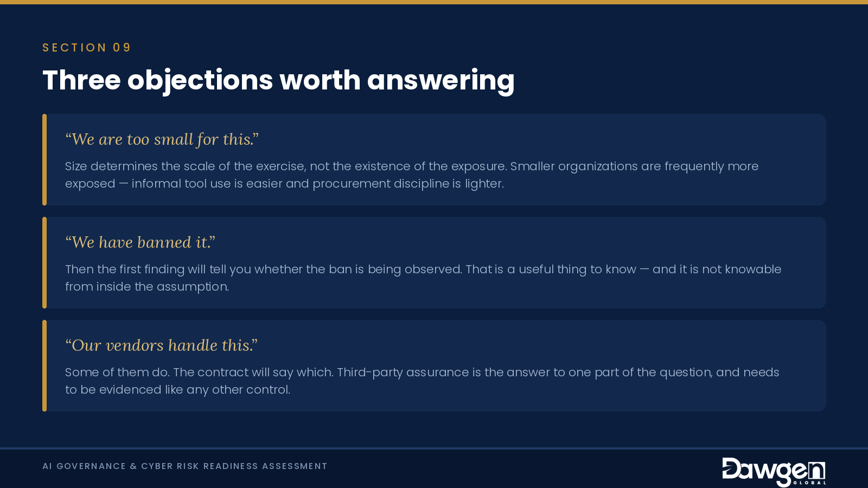Click the paragraph starting Size determines the scale
Screen dimensions: 868x488
pyautogui.click(x=412, y=175)
